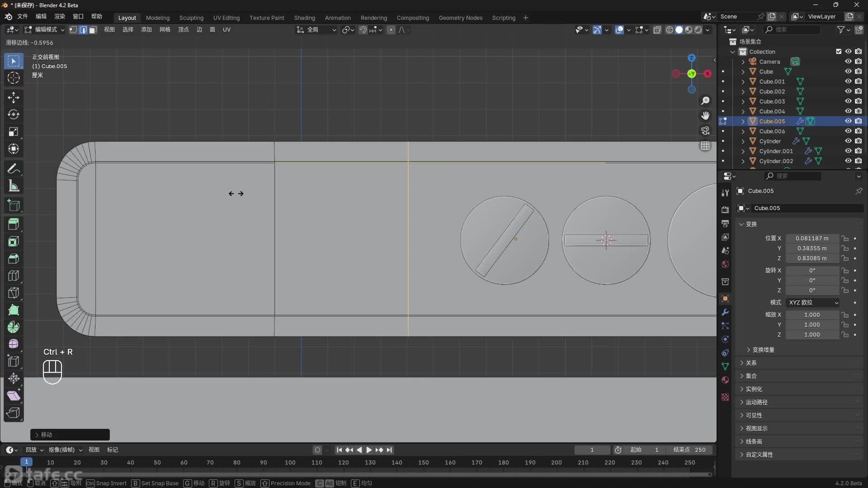Select the Poly Build tool
The width and height of the screenshot is (868, 488).
click(14, 310)
